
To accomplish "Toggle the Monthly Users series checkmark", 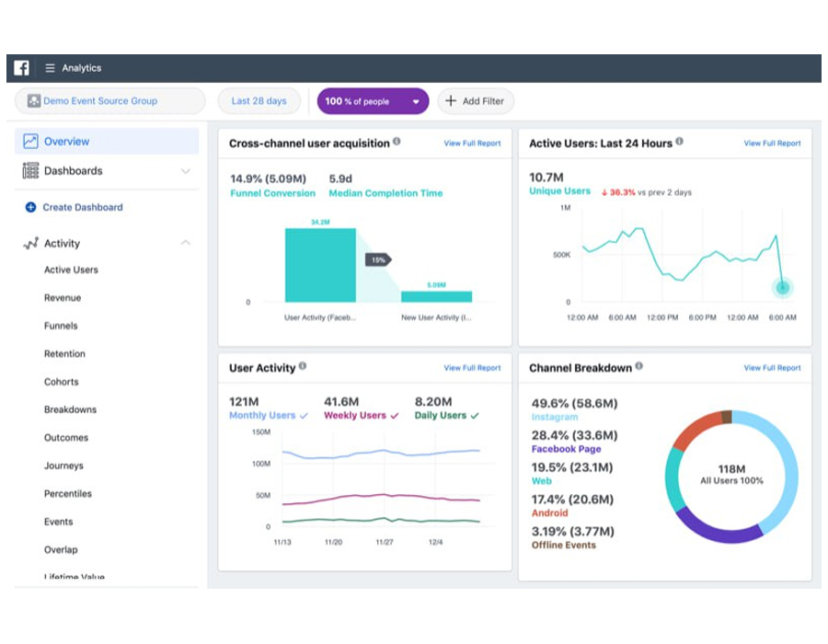I will click(304, 416).
